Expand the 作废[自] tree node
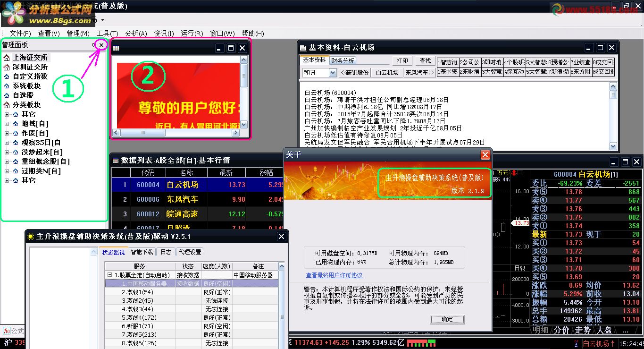Viewport: 644px width, 349px height. 7,133
